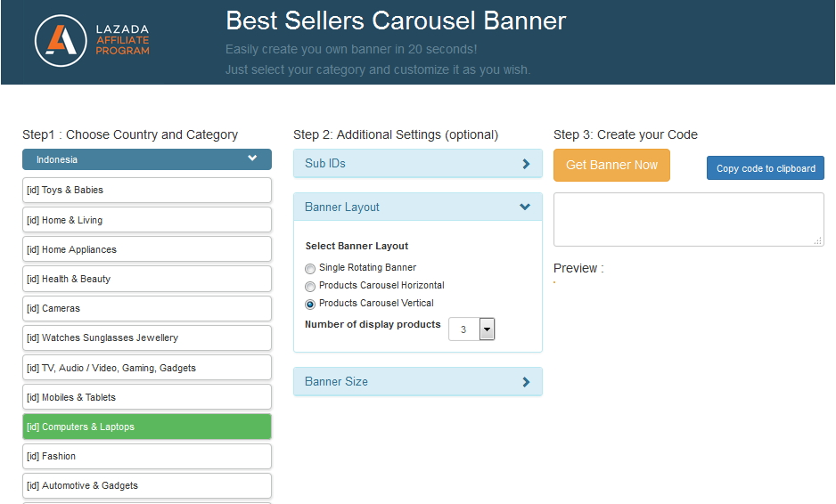Click the Best Sellers Carousel Banner heading
The image size is (836, 504).
[x=396, y=21]
